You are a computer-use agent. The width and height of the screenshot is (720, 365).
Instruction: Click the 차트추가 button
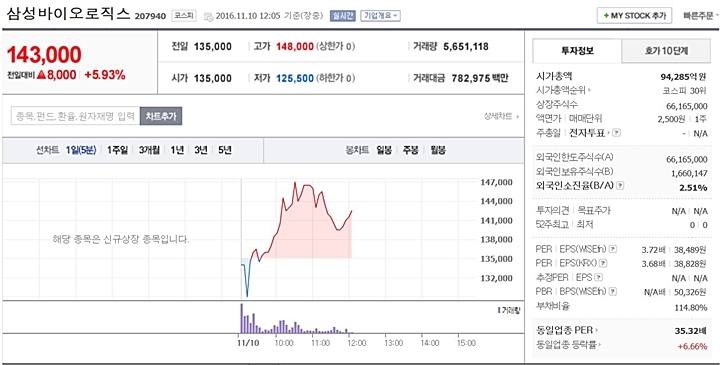click(161, 116)
